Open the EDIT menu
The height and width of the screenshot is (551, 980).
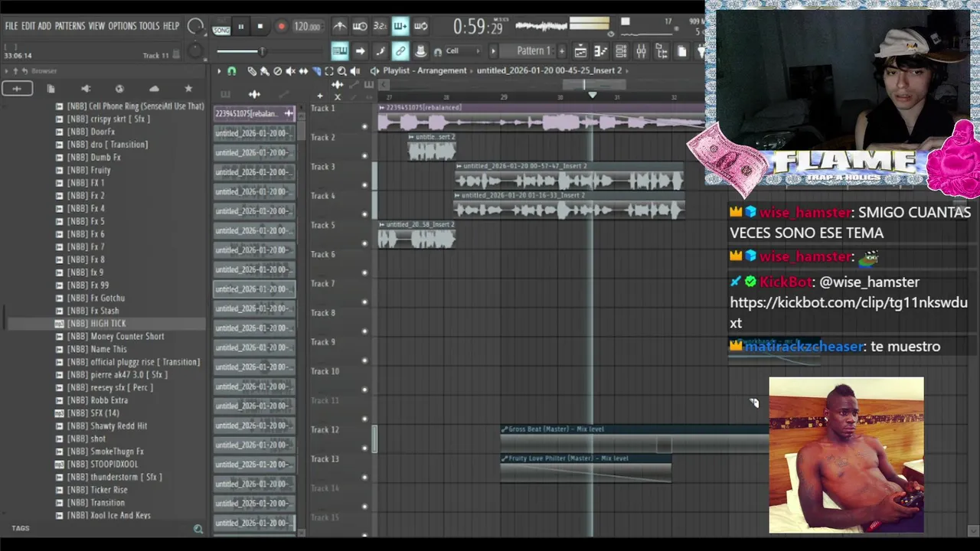(28, 26)
